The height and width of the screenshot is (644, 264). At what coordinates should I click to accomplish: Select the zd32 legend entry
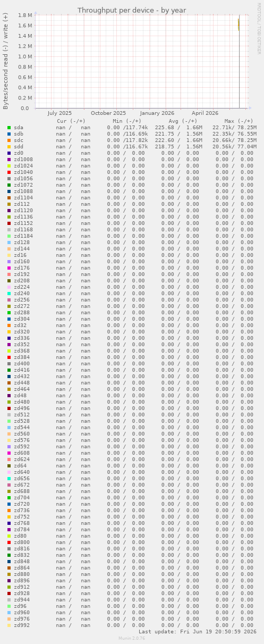pos(20,325)
